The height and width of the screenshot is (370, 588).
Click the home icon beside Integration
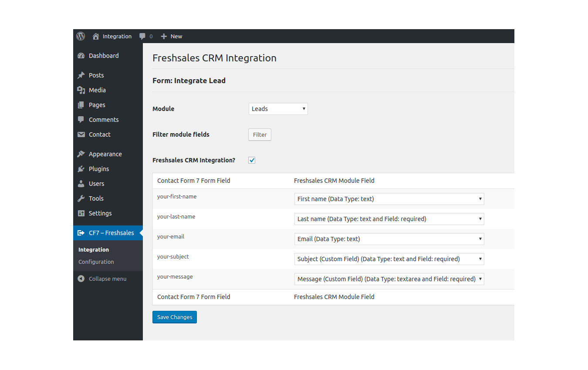click(96, 37)
